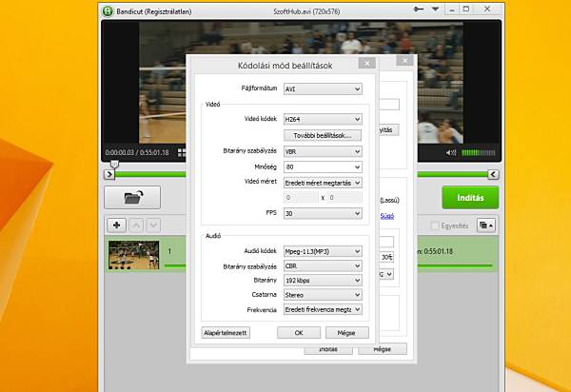Expand the Frekvencia dropdown

point(323,309)
